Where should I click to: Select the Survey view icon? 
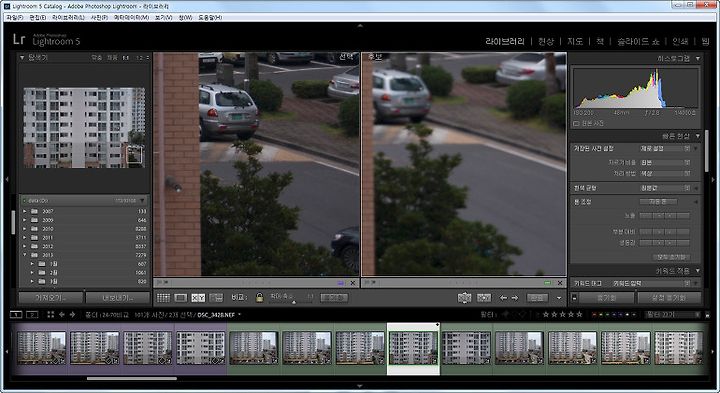(x=216, y=298)
